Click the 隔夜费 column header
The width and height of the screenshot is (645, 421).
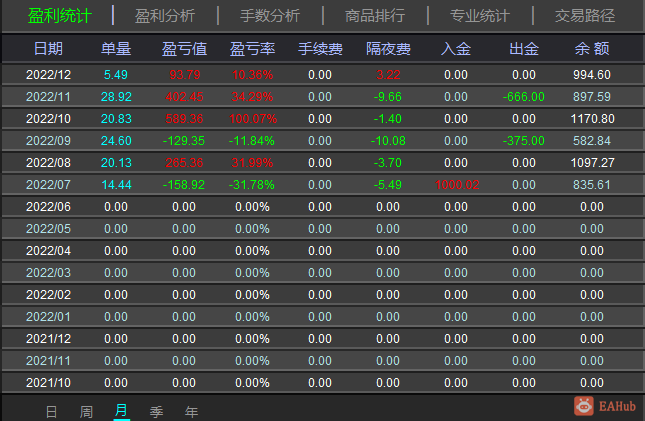pyautogui.click(x=388, y=49)
